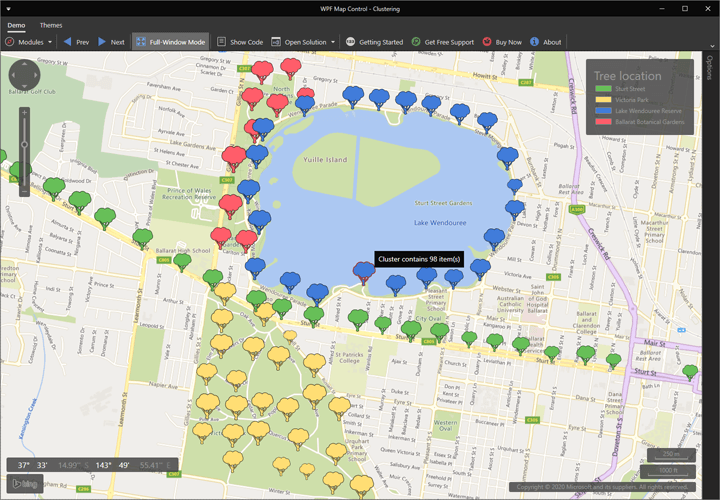Screen dimensions: 720x500
Task: Click the Get Free Support icon
Action: click(x=416, y=42)
